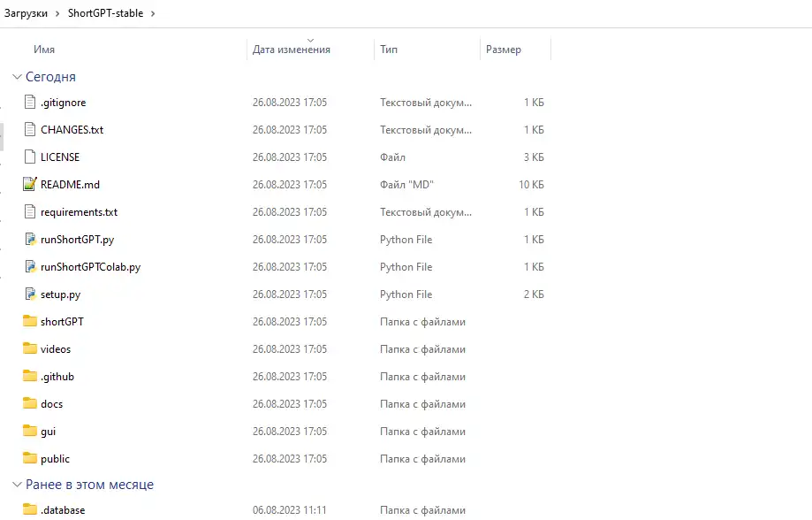
Task: Open dropdown chevron after Загрузки in breadcrumb
Action: click(57, 13)
